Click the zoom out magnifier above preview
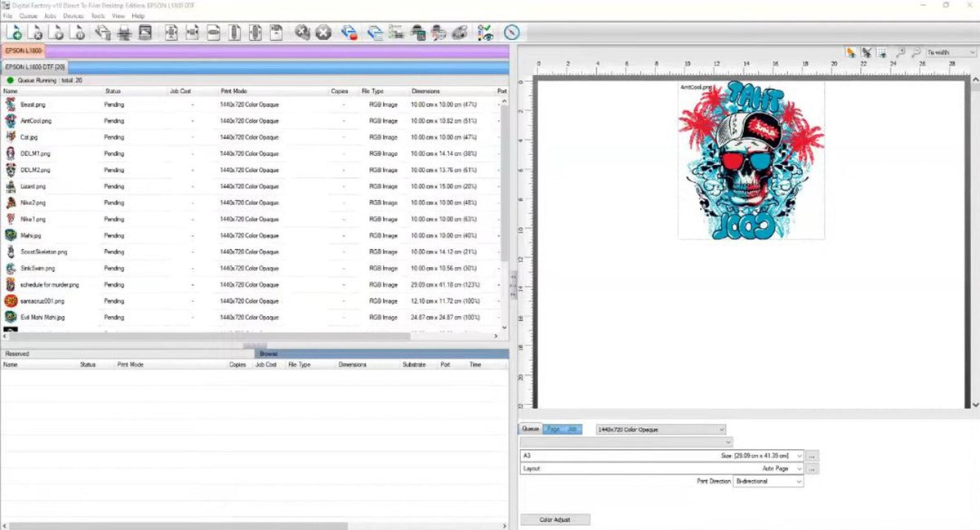 [x=916, y=52]
